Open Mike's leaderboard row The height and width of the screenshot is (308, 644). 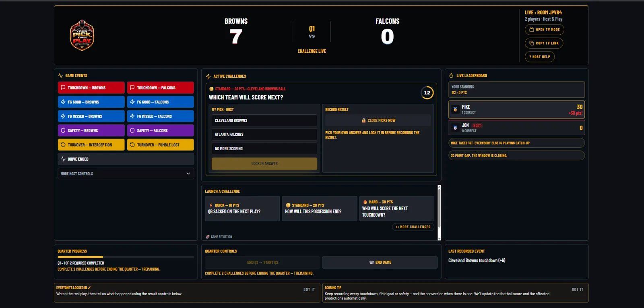coord(517,110)
